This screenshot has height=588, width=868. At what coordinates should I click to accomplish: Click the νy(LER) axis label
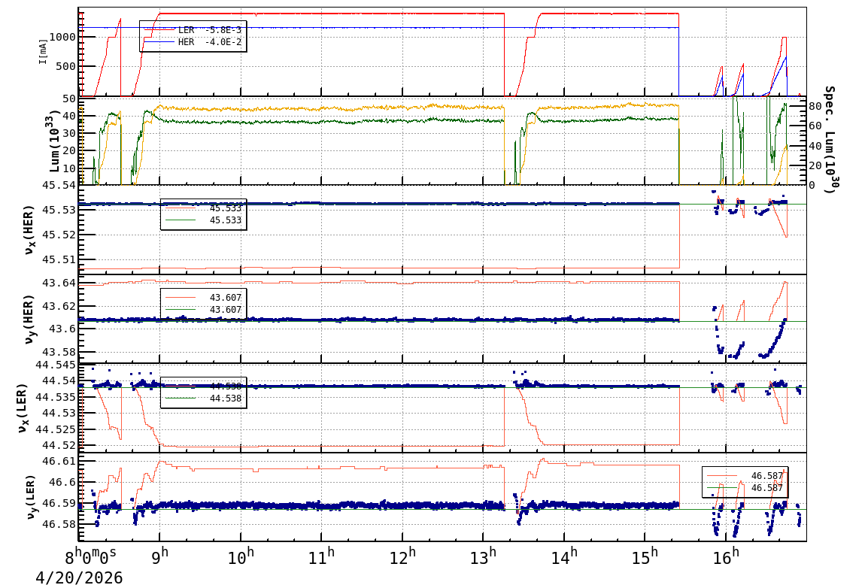30,497
